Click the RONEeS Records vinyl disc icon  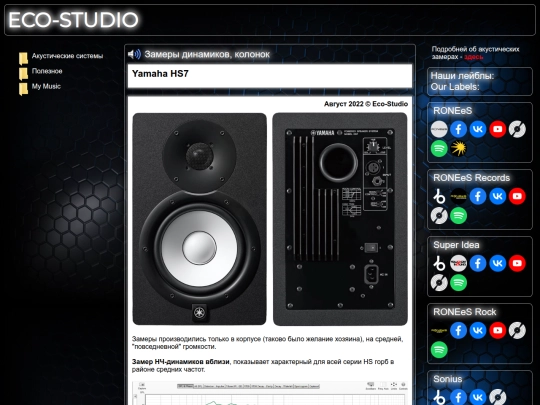[x=439, y=216]
